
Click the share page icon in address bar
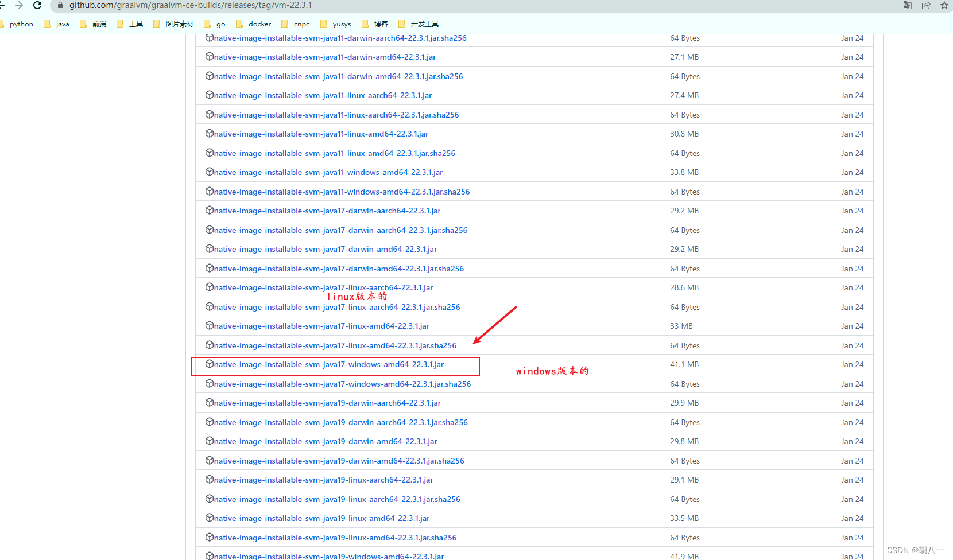(926, 5)
